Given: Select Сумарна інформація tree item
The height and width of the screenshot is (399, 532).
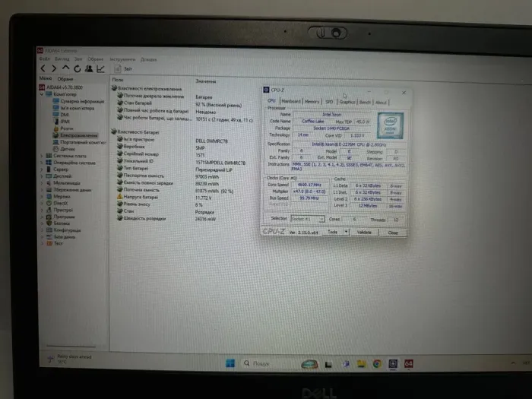Looking at the screenshot, I should (x=79, y=101).
